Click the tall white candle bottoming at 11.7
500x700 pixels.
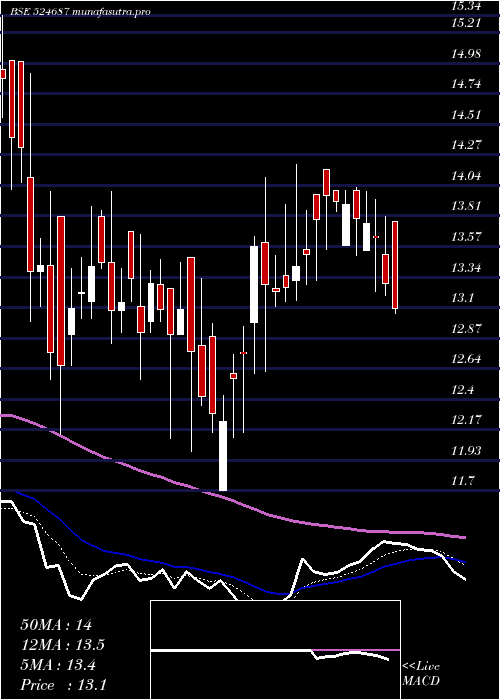[x=223, y=455]
